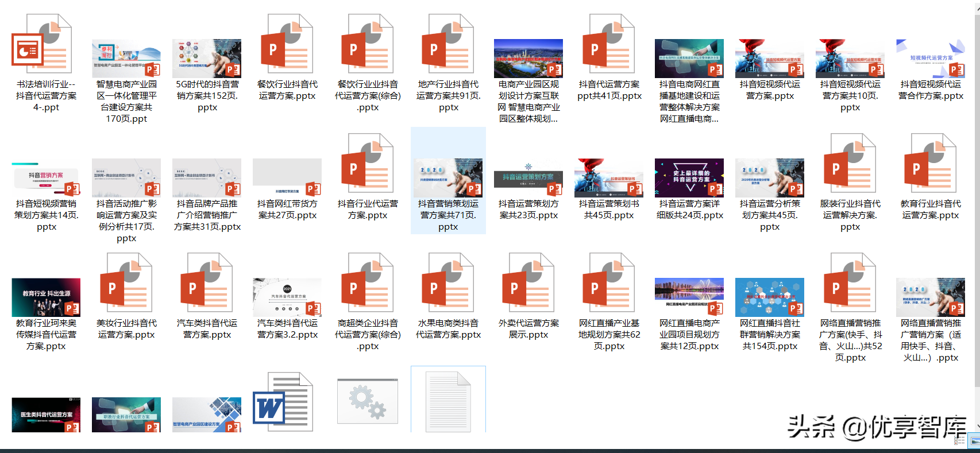980x453 pixels.
Task: Click 电商产业园区规划设计方案 aerial thumbnail
Action: (x=528, y=59)
